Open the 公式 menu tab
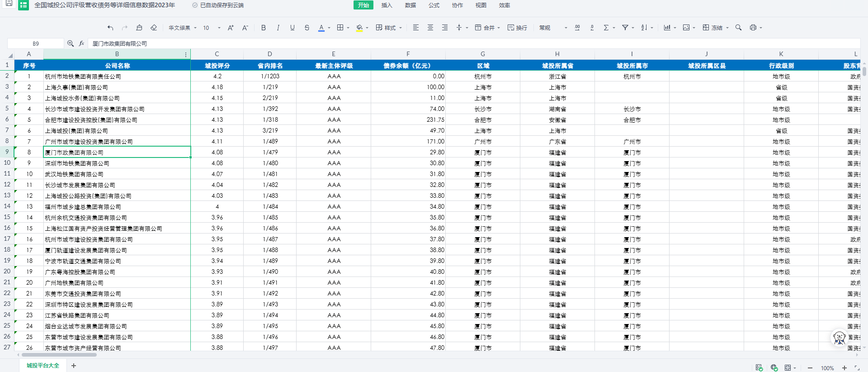 pyautogui.click(x=434, y=5)
